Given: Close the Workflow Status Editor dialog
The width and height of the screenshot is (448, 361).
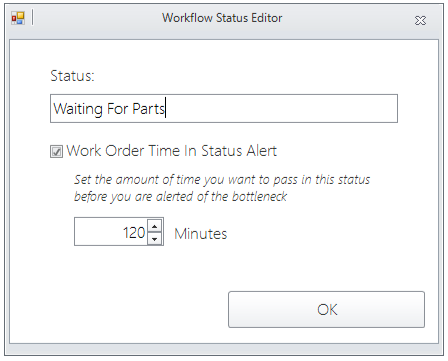Looking at the screenshot, I should point(420,21).
